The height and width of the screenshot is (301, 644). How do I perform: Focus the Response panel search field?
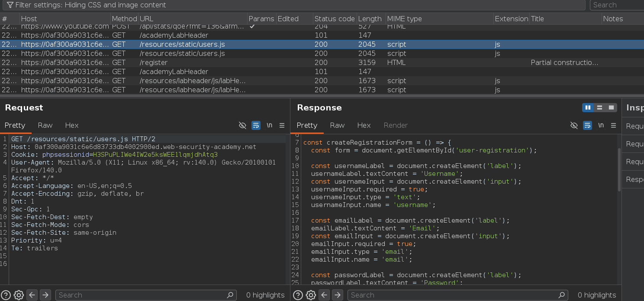[457, 295]
